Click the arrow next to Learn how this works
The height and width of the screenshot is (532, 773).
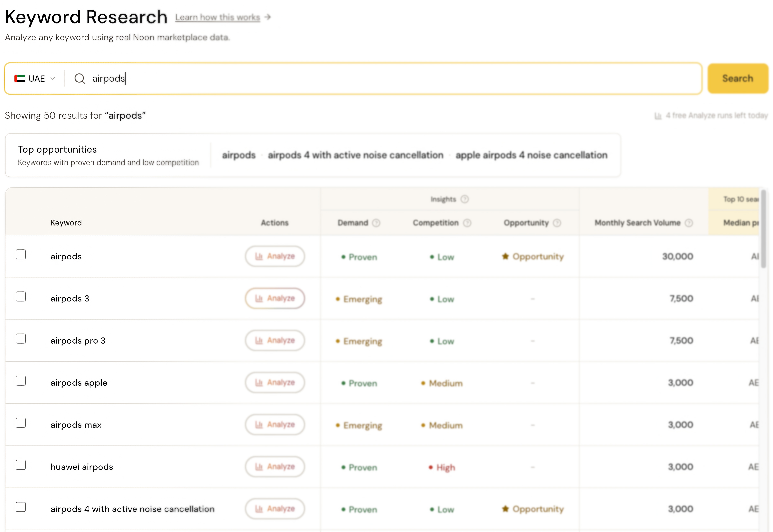(x=268, y=17)
